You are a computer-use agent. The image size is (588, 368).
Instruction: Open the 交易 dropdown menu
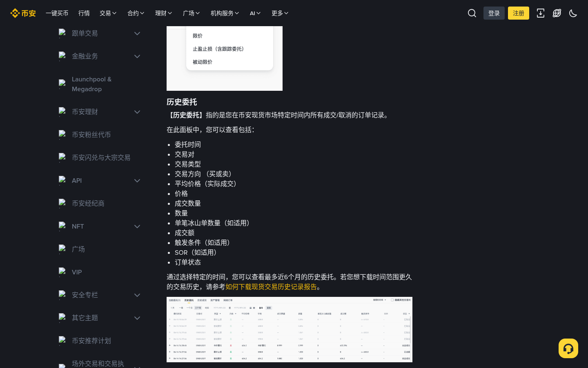coord(108,13)
